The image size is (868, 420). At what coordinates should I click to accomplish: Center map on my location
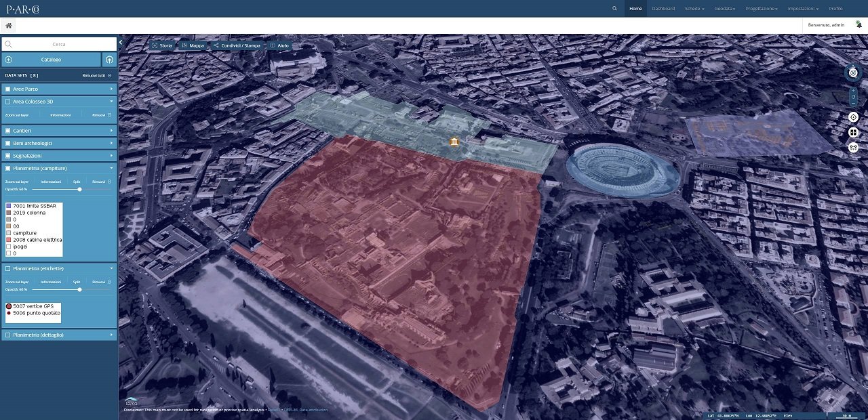pos(853,117)
